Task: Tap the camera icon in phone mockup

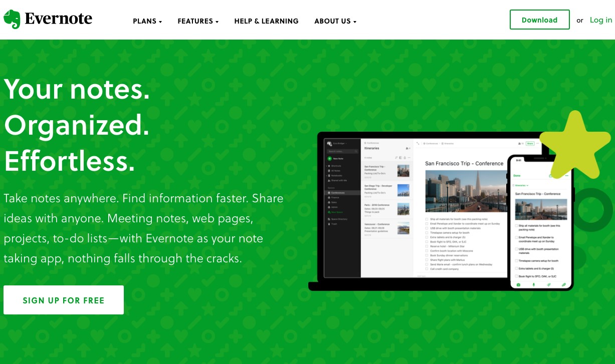Action: pyautogui.click(x=518, y=285)
